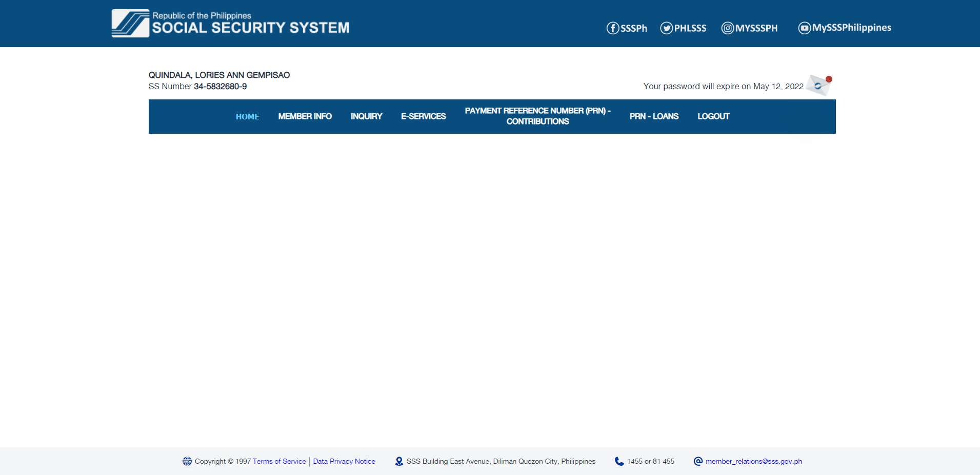Expand the E-SERVICES menu
This screenshot has width=980, height=475.
tap(423, 116)
